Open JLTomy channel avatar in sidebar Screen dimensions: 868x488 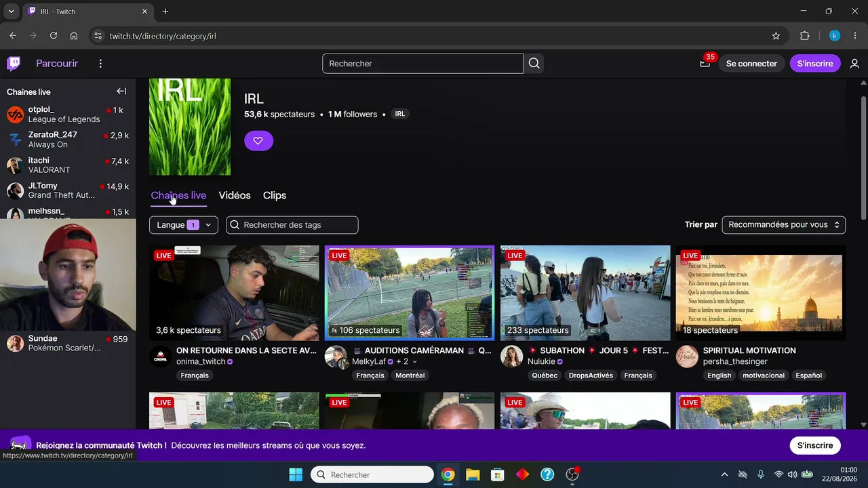pyautogui.click(x=15, y=190)
